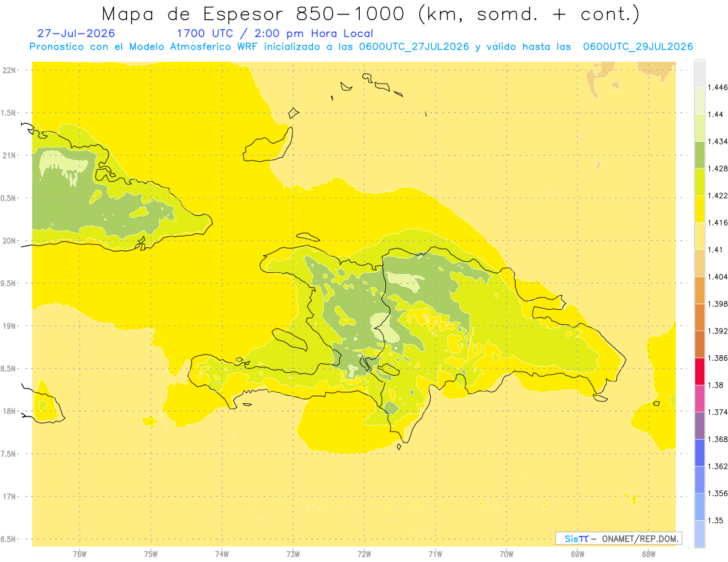Click the valid-until time 0600UTC_29JUL2026
The image size is (728, 562).
click(x=638, y=47)
